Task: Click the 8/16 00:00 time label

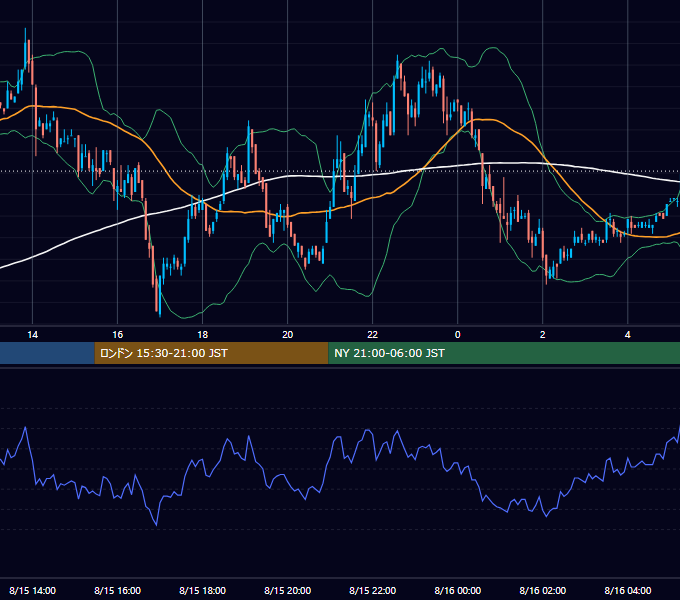Action: point(458,590)
